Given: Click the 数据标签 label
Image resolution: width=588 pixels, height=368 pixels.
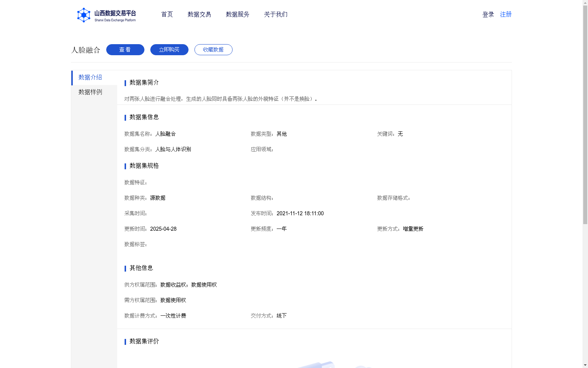Looking at the screenshot, I should coord(136,244).
